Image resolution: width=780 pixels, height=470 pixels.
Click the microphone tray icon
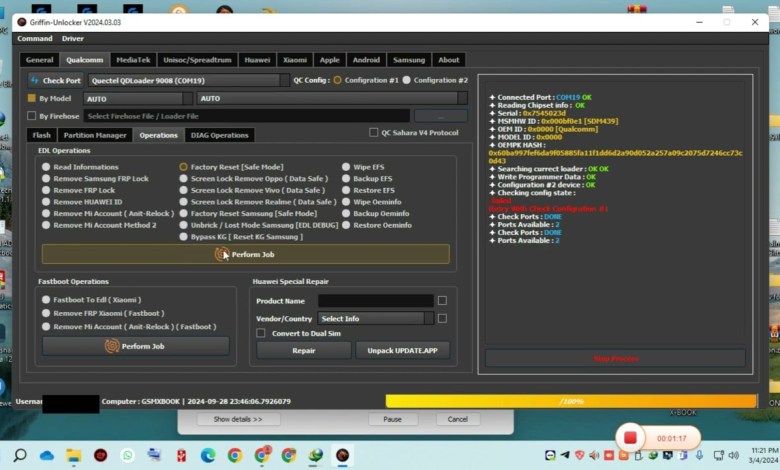click(699, 455)
